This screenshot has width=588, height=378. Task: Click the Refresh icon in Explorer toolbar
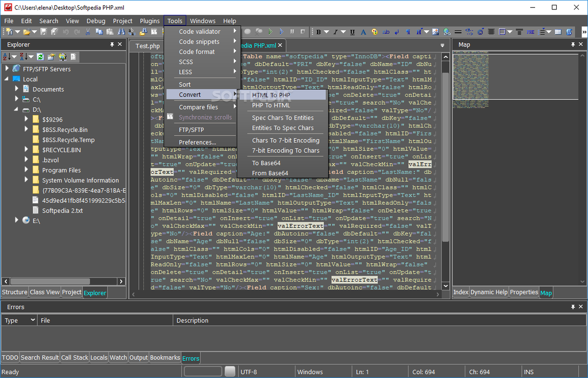coord(40,57)
